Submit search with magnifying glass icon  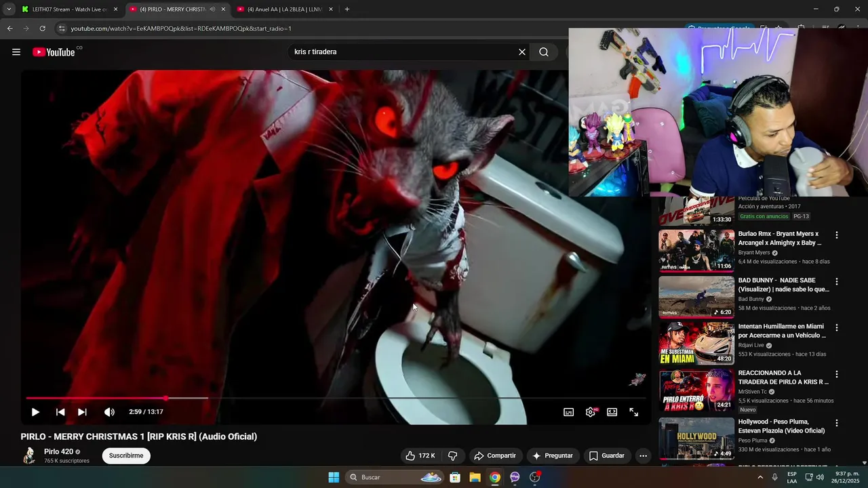544,52
